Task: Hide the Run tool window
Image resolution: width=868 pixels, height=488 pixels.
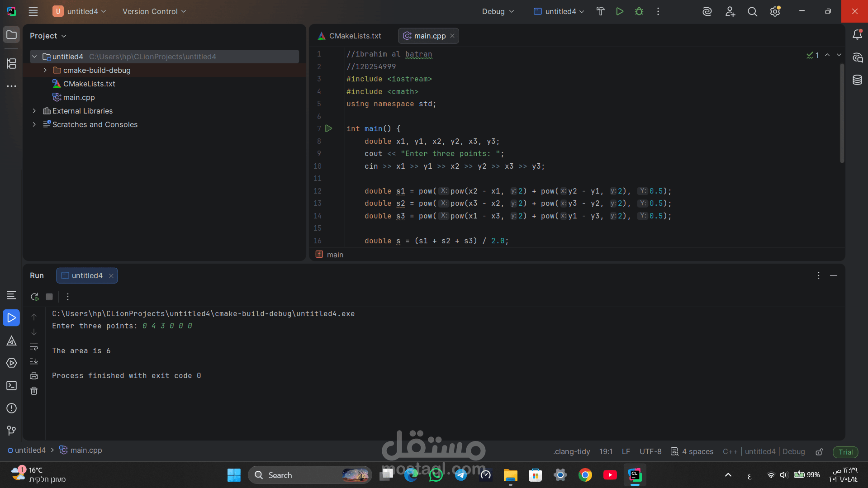Action: pyautogui.click(x=834, y=275)
